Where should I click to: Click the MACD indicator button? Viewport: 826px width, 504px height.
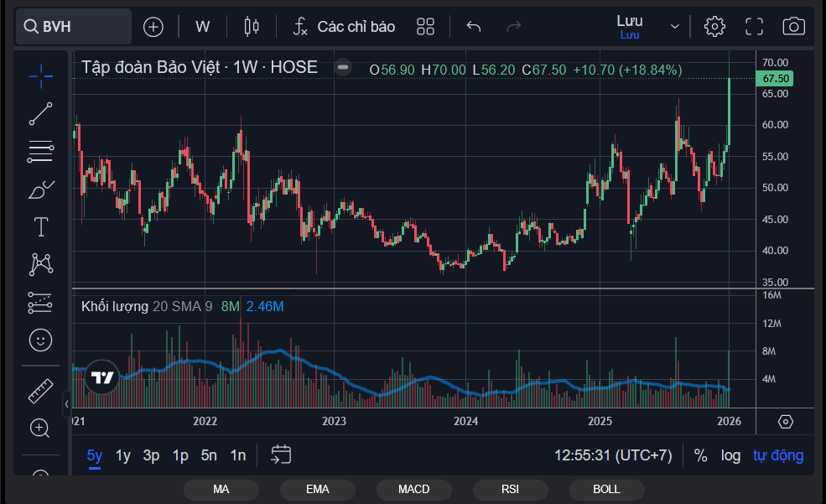click(413, 489)
